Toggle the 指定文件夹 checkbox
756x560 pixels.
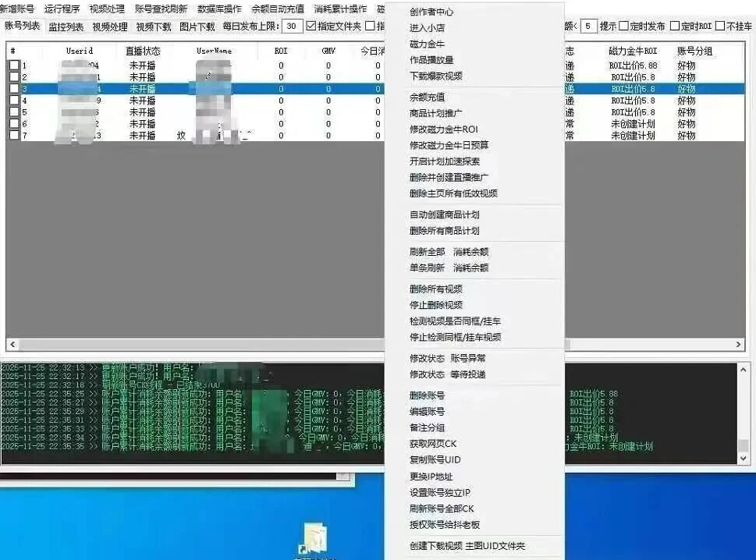click(311, 26)
